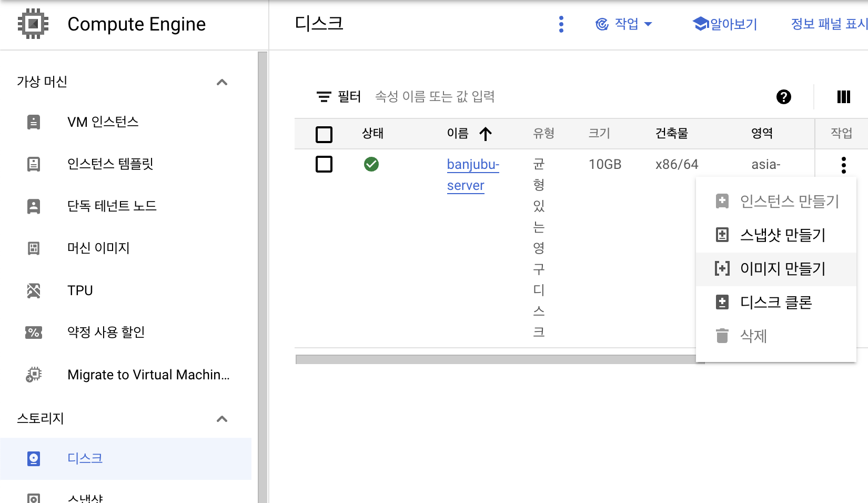Click the 인스턴스 템플릿 sidebar icon

tap(34, 164)
